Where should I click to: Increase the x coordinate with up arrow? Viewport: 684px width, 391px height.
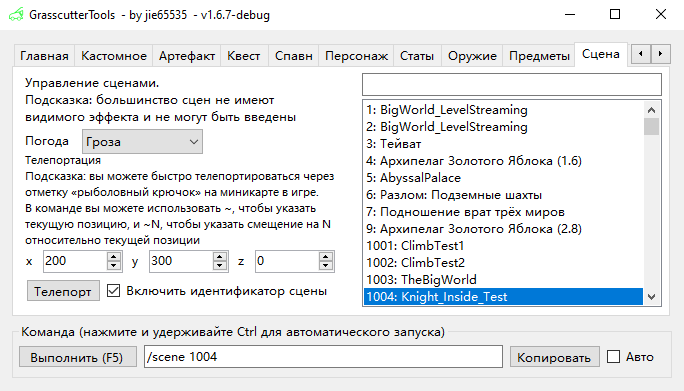point(113,257)
